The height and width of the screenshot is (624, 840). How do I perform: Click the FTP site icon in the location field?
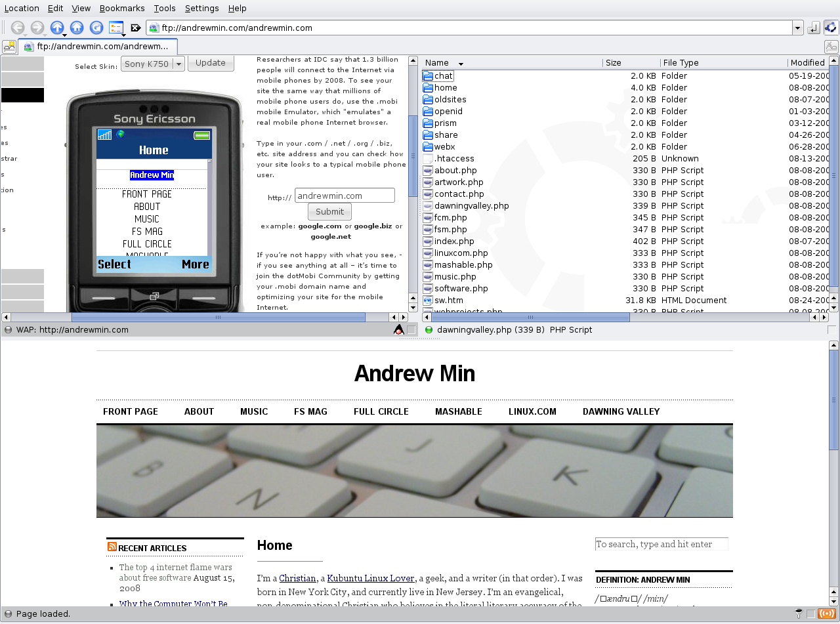pyautogui.click(x=154, y=28)
